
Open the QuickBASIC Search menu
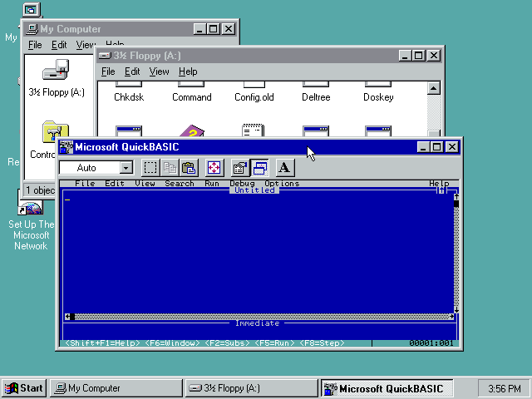180,183
